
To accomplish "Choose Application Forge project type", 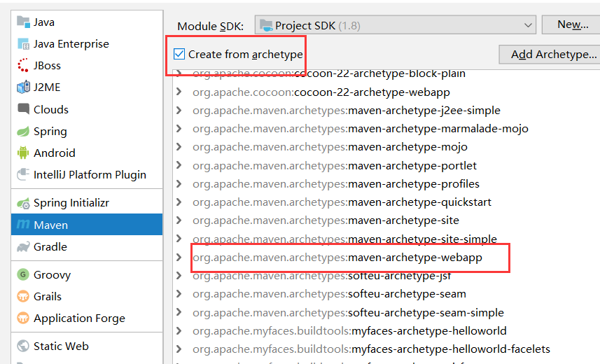I will pyautogui.click(x=87, y=318).
